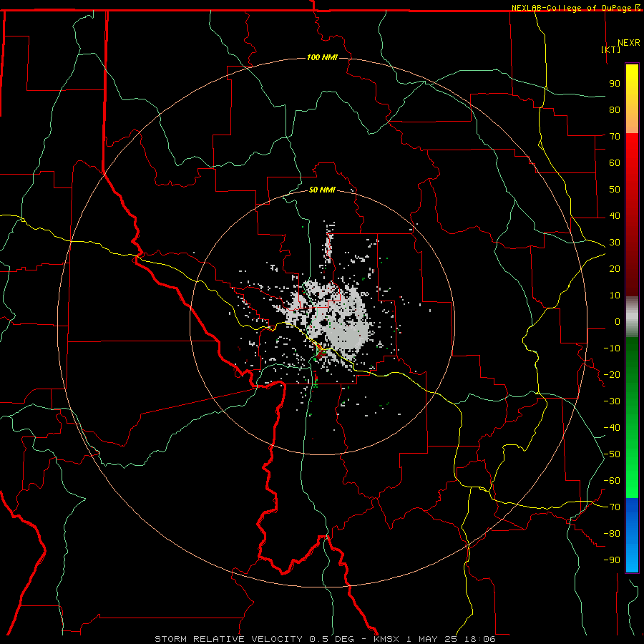Click the 0.5 DEG elevation text

click(331, 639)
